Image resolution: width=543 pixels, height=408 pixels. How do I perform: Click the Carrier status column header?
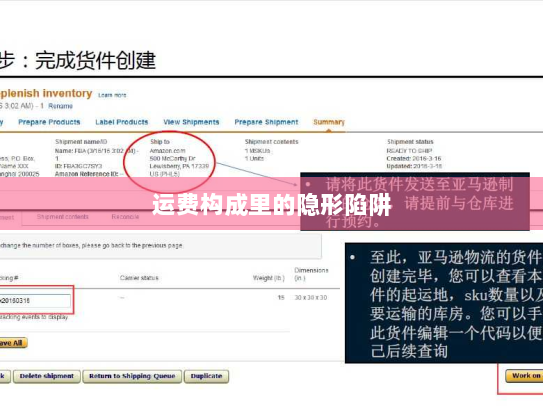[139, 278]
